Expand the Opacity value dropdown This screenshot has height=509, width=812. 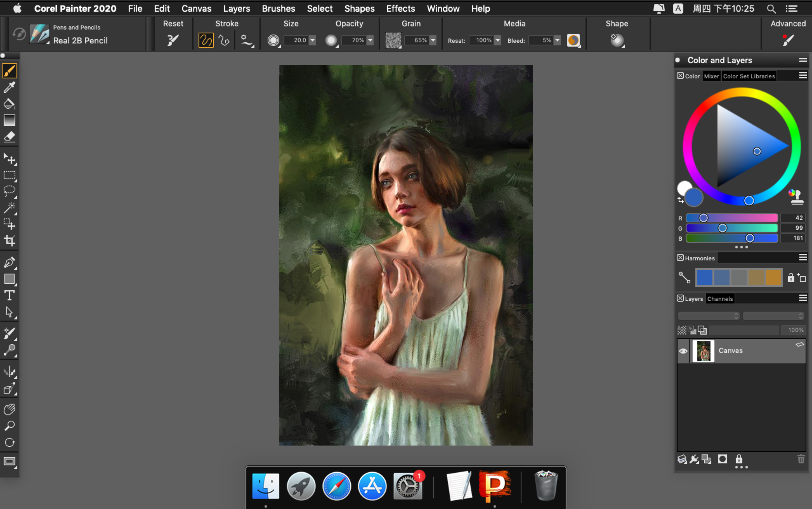(x=370, y=40)
